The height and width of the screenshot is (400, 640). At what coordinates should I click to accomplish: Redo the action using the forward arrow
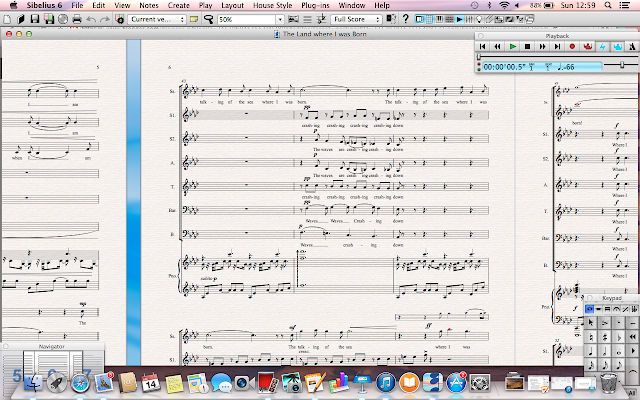[105, 19]
